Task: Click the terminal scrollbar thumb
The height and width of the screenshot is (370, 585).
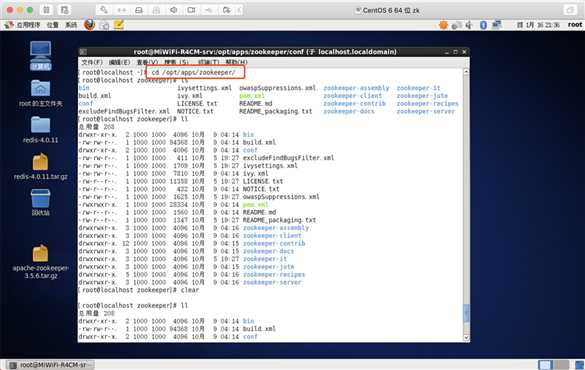Action: click(x=466, y=314)
